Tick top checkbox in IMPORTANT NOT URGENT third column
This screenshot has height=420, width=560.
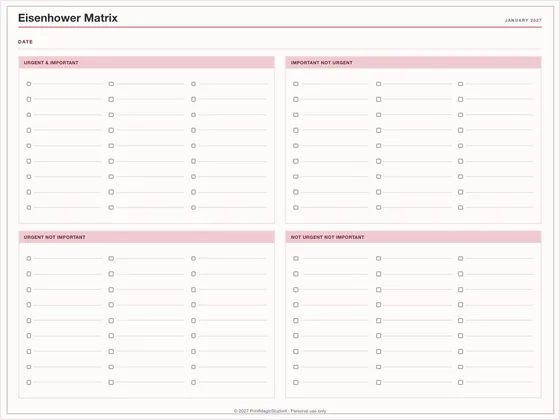pyautogui.click(x=461, y=84)
